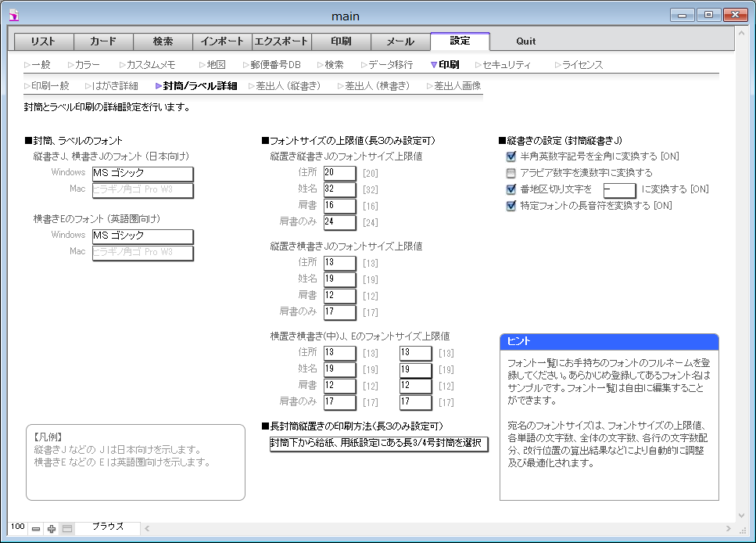Switch to the インポート tab

tap(222, 41)
